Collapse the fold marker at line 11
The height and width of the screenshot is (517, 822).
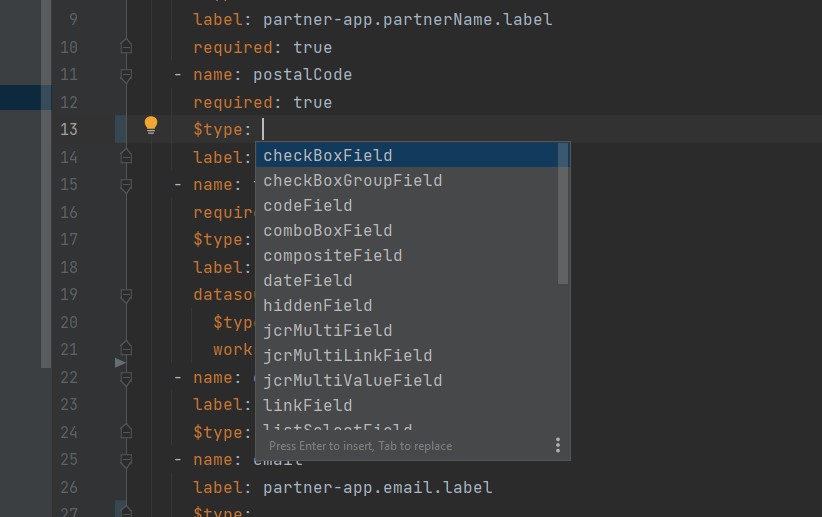126,75
